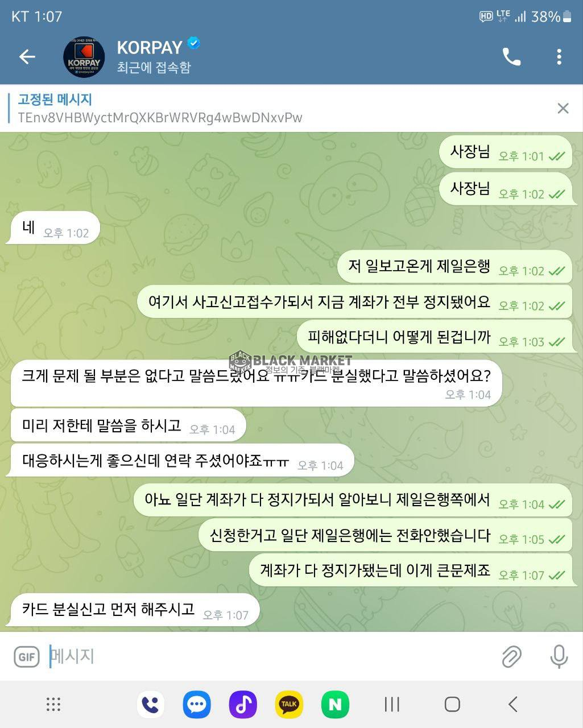The image size is (583, 728).
Task: Record a voice message with microphone
Action: [559, 656]
